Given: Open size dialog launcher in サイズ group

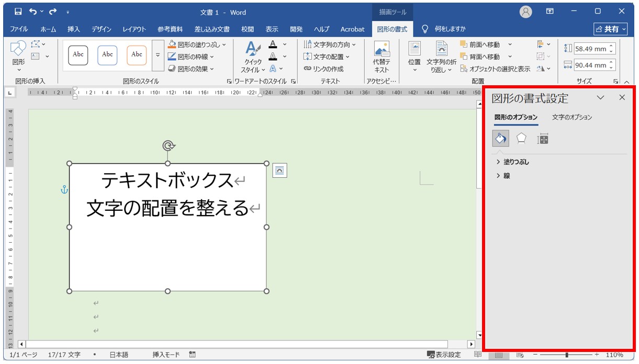Looking at the screenshot, I should tap(616, 81).
